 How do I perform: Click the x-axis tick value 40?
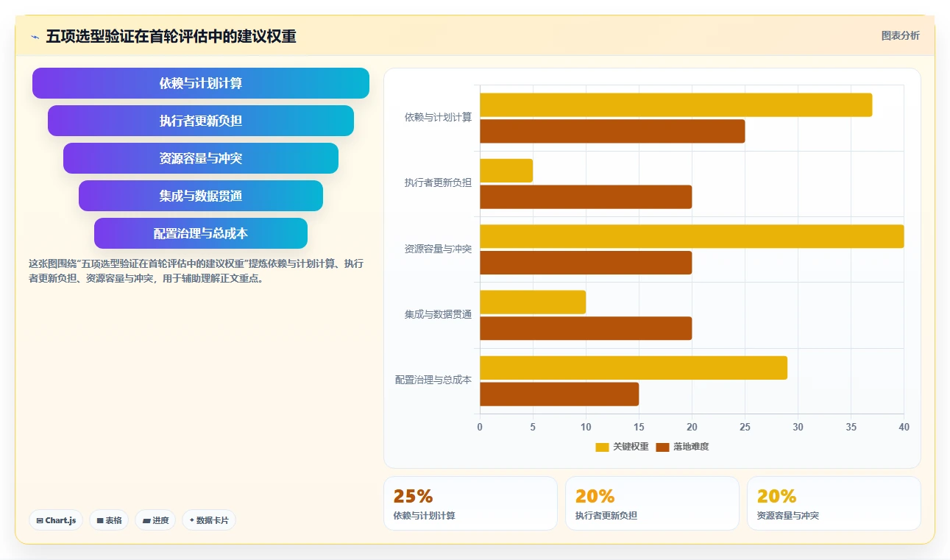pyautogui.click(x=904, y=427)
